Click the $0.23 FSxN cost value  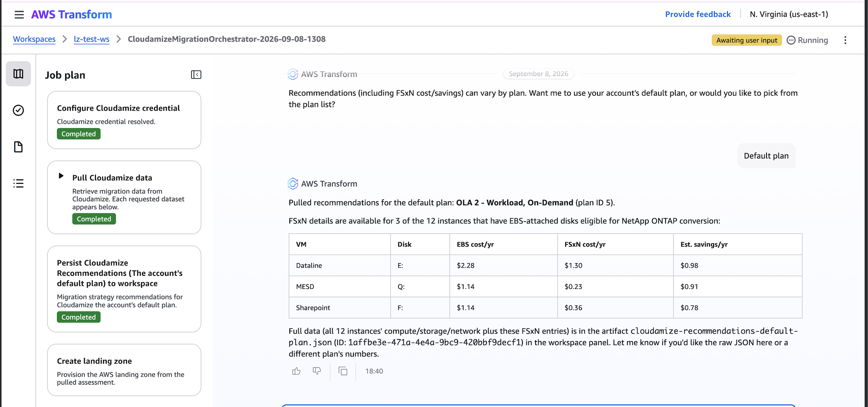[573, 287]
